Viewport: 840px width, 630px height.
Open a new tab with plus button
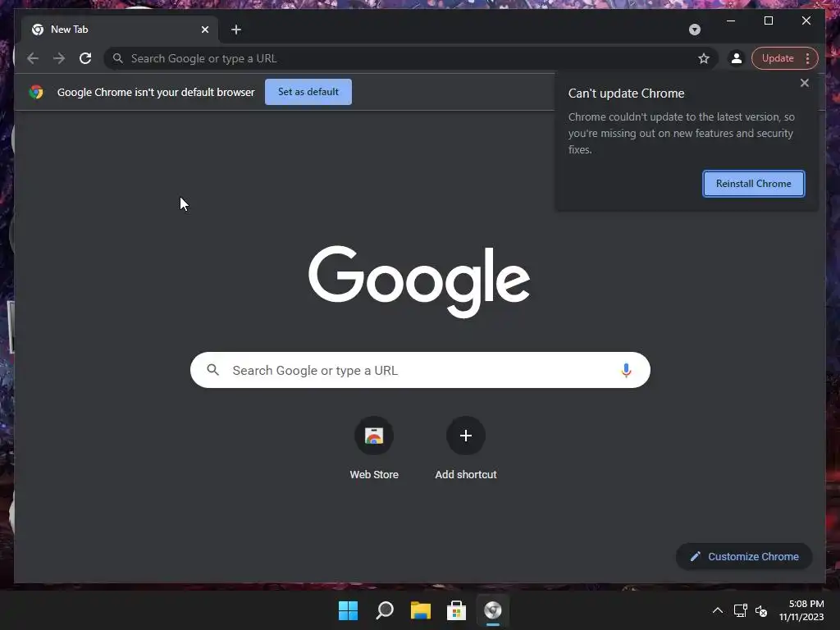pos(236,30)
